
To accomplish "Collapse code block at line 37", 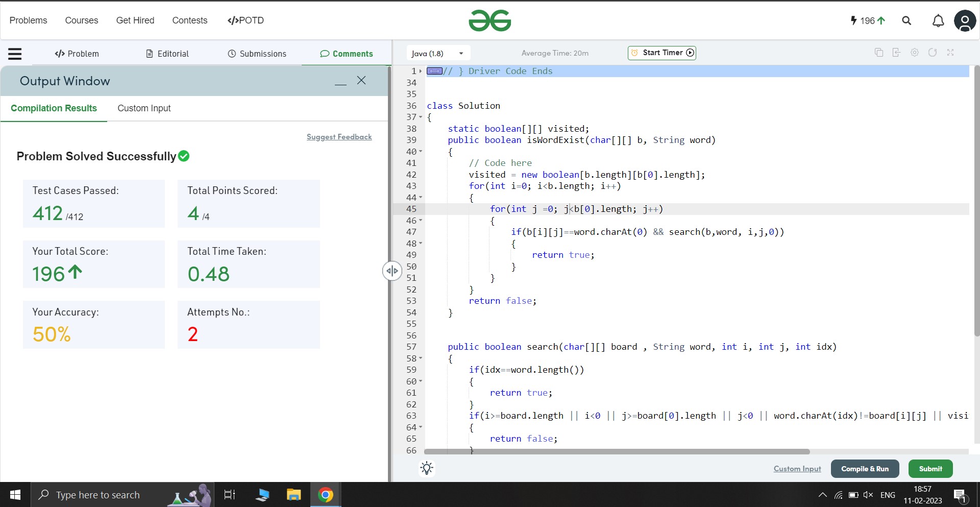I will pos(421,117).
